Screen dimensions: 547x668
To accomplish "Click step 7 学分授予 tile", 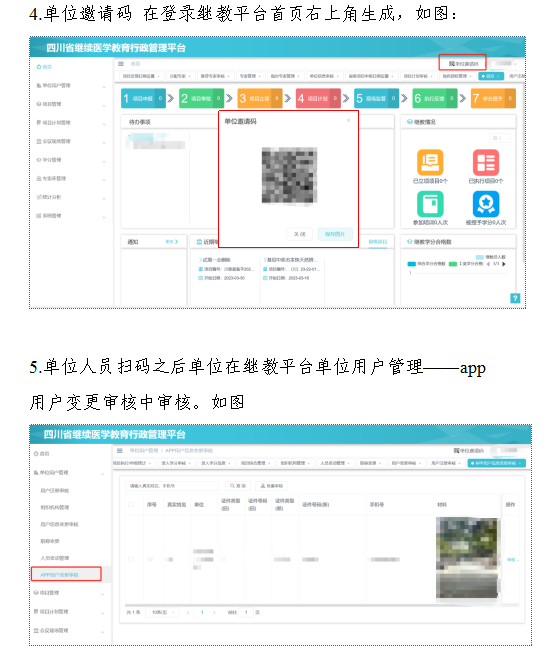I will click(493, 98).
